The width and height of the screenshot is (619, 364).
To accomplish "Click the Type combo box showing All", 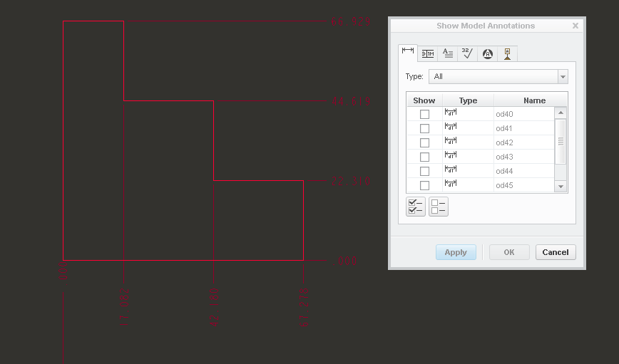I will click(x=498, y=76).
